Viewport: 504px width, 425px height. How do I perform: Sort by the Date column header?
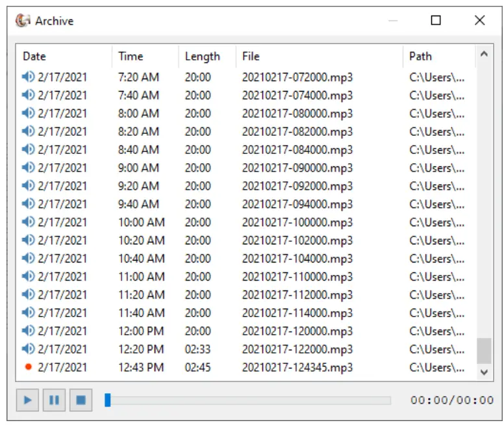(x=64, y=57)
